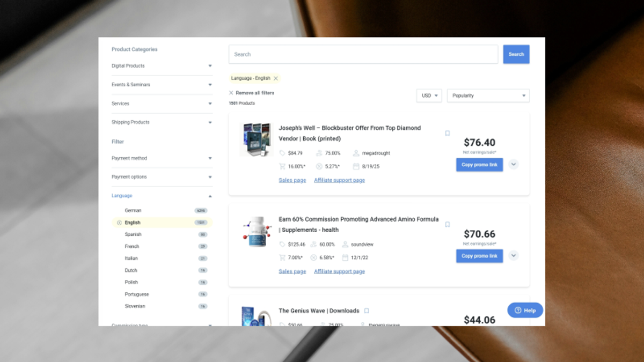Open Joseph's Well product thumbnail
644x362 pixels.
256,139
